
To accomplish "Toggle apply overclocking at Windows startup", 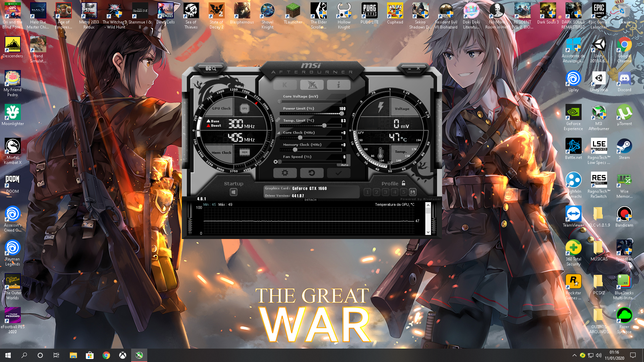I will point(234,192).
